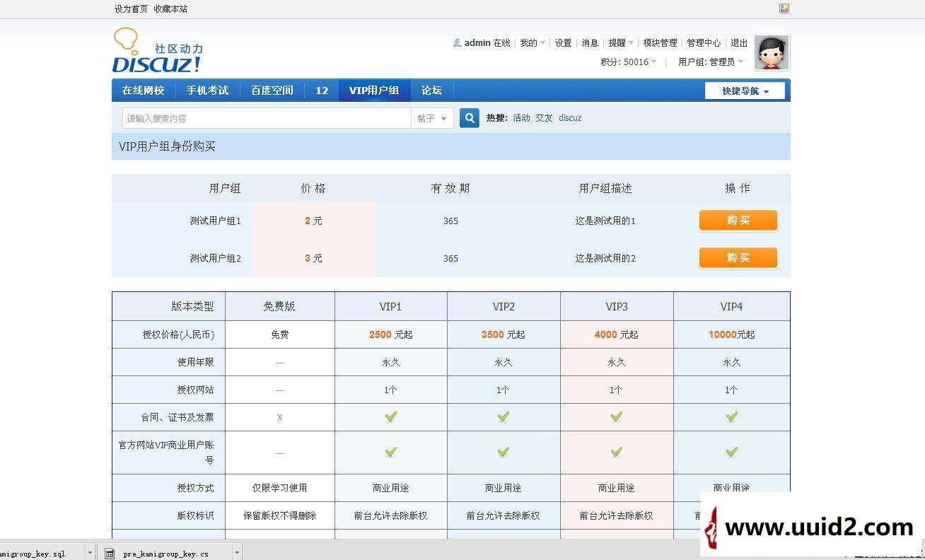925x560 pixels.
Task: Switch to the 论坛 tab
Action: tap(431, 90)
